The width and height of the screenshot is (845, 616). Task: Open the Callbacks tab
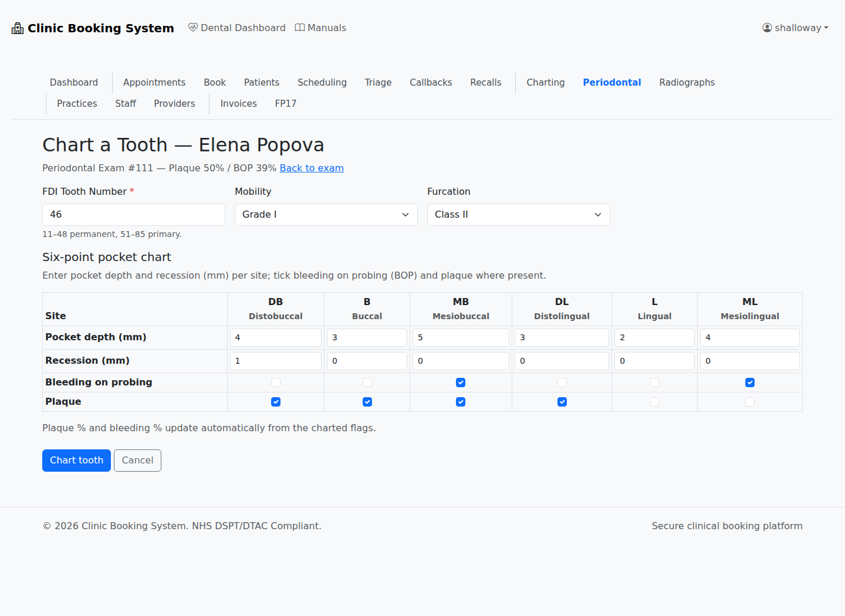click(431, 83)
